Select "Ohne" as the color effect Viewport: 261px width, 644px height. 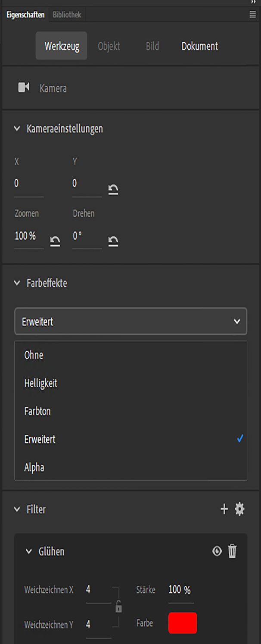click(x=34, y=355)
